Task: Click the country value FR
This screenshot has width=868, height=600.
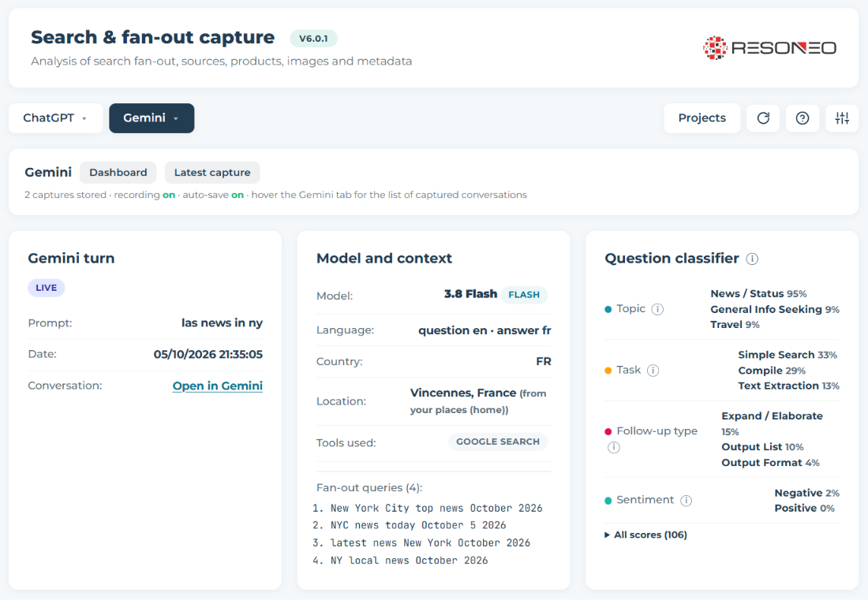Action: pyautogui.click(x=544, y=361)
